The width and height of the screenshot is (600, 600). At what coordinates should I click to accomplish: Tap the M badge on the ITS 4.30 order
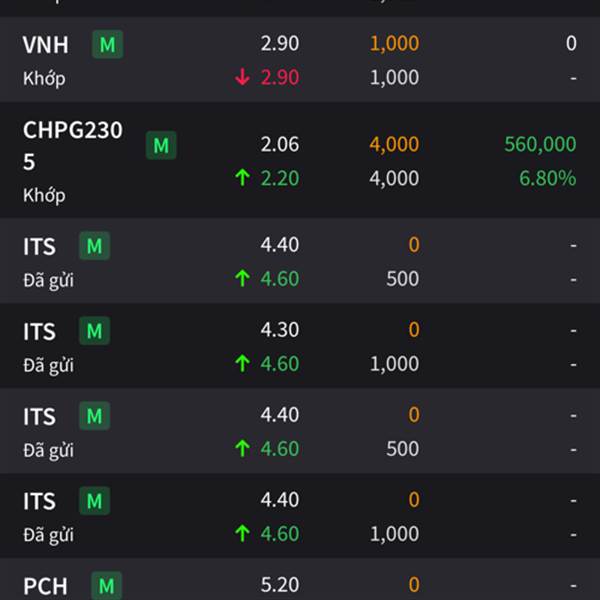click(95, 331)
